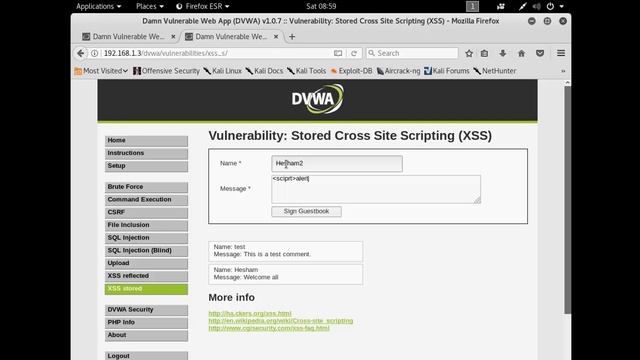Click the network pen icon in top panel
Screen dimensions: 640x360
point(522,6)
